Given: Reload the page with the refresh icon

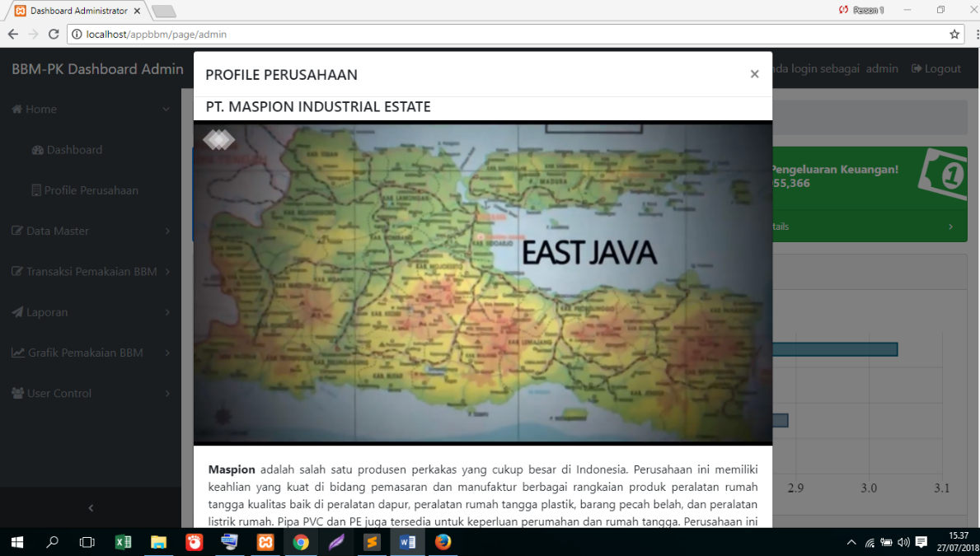Looking at the screenshot, I should tap(54, 35).
